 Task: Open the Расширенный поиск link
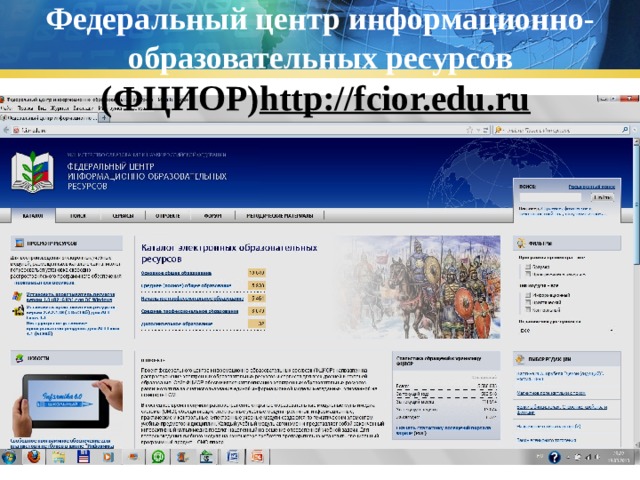(591, 187)
